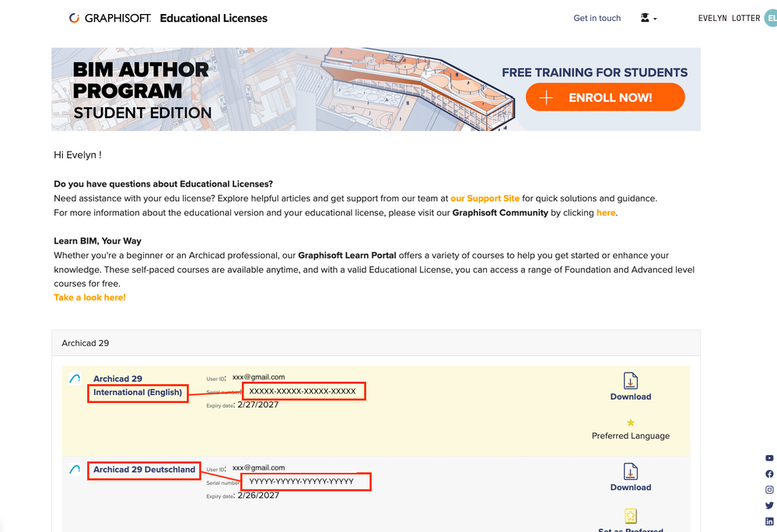
Task: Click the Hi Evelyn ! greeting text
Action: [x=78, y=155]
